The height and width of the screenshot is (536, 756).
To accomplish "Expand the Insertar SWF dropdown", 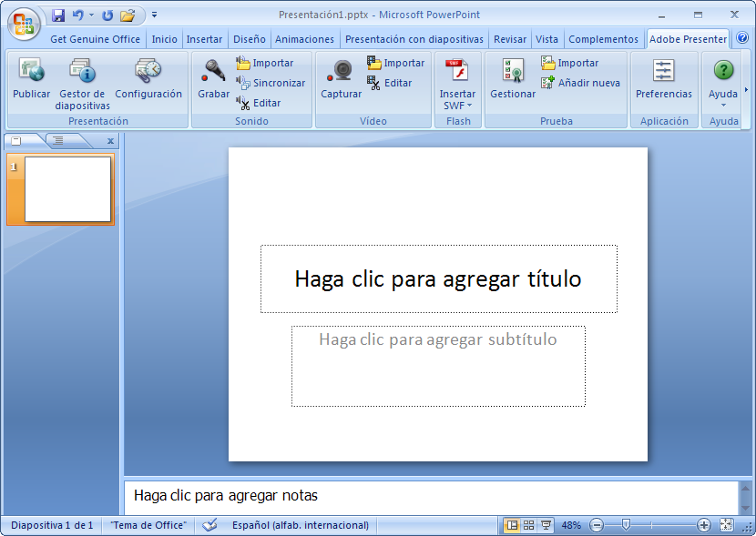I will (457, 106).
